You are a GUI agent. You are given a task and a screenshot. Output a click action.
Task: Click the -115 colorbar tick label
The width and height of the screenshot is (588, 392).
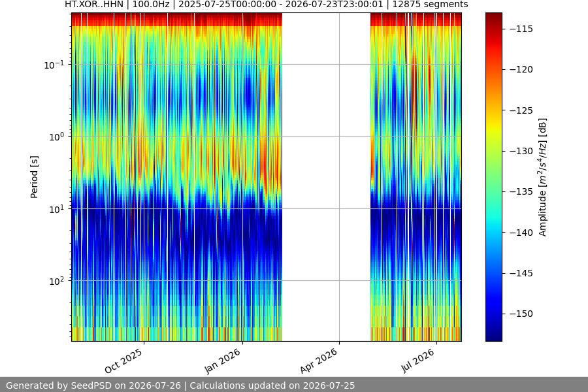(x=521, y=29)
